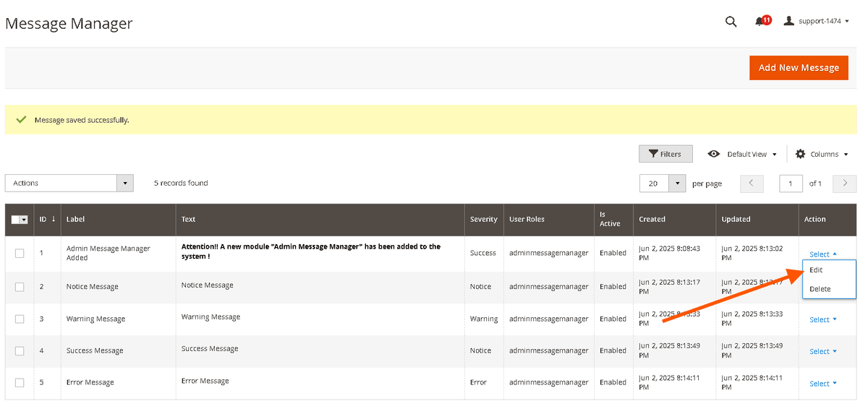Sort by ID column arrow
This screenshot has width=868, height=414.
click(53, 219)
